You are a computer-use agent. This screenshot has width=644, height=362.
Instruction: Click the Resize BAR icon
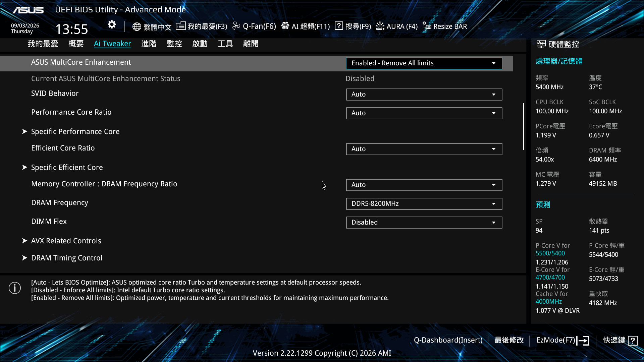[427, 26]
